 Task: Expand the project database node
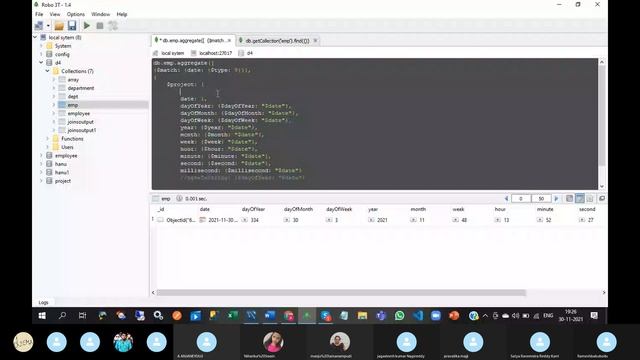tap(41, 181)
